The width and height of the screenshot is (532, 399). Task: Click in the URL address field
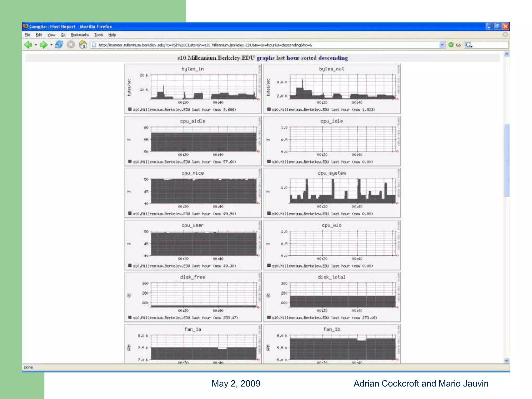pos(264,45)
